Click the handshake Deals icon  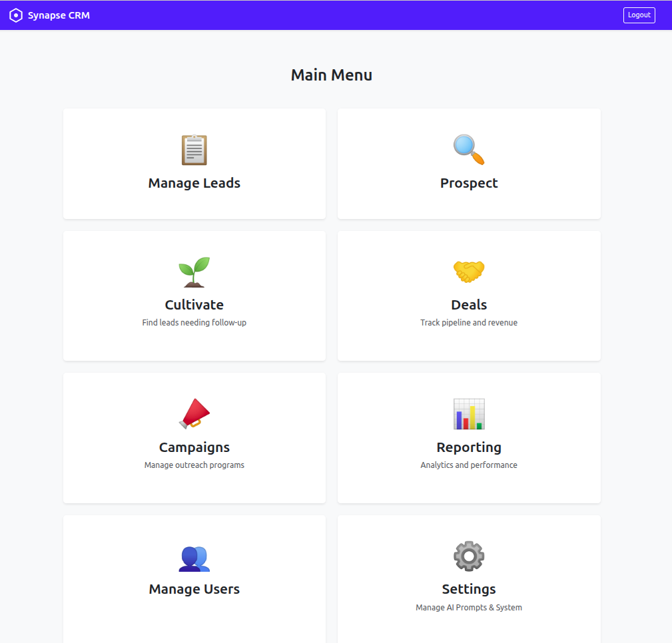469,272
